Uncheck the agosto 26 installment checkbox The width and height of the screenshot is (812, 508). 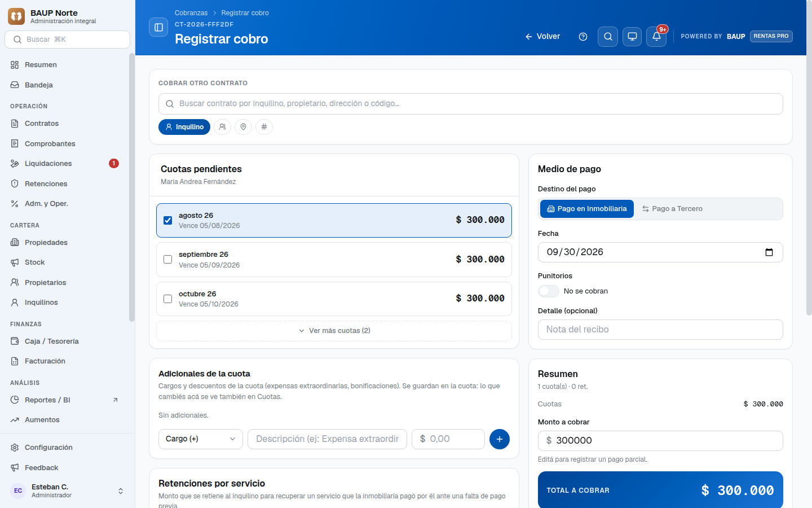coord(167,220)
